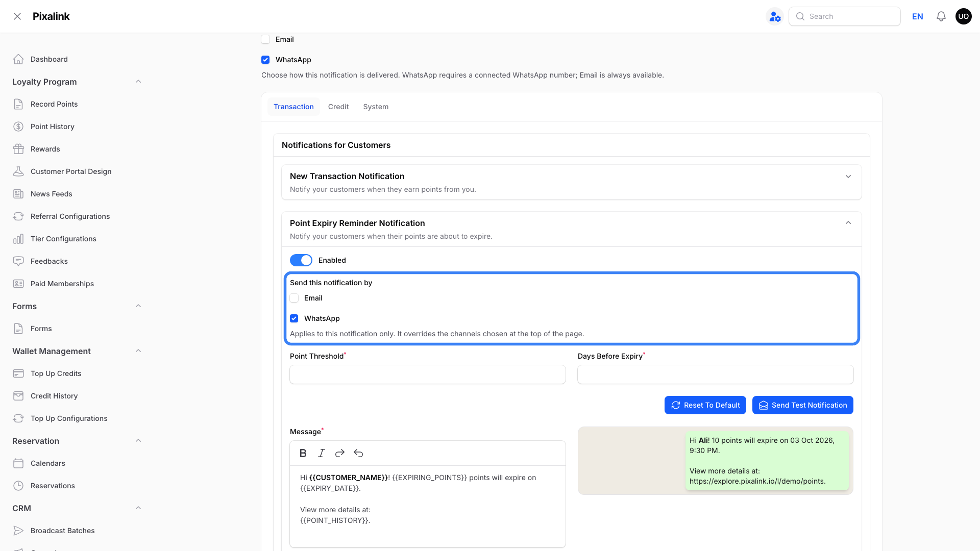The width and height of the screenshot is (980, 551).
Task: Focus the Point Threshold input field
Action: click(x=428, y=374)
